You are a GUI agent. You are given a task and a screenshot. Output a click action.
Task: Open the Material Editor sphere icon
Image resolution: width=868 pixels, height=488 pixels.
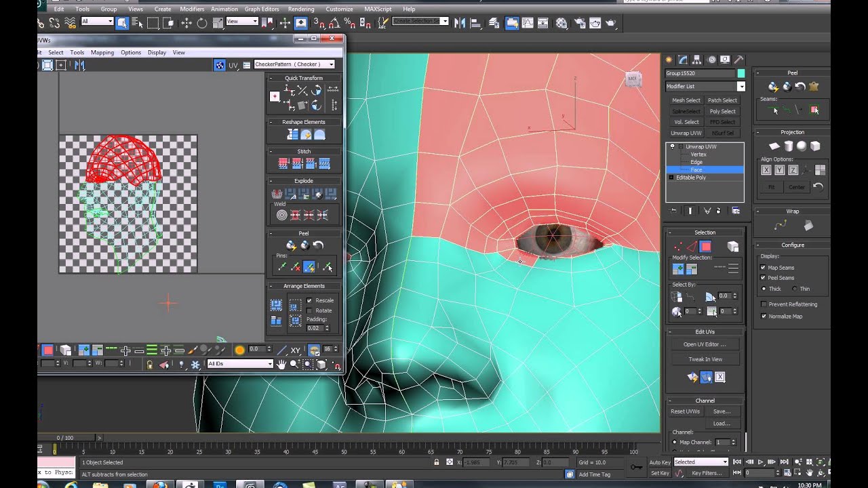click(x=561, y=22)
